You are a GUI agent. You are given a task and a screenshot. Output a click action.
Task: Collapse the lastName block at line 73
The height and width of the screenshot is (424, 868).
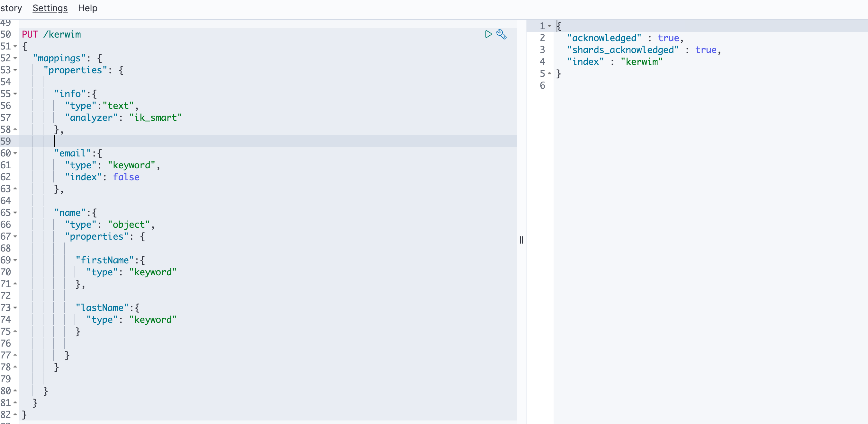pyautogui.click(x=15, y=307)
